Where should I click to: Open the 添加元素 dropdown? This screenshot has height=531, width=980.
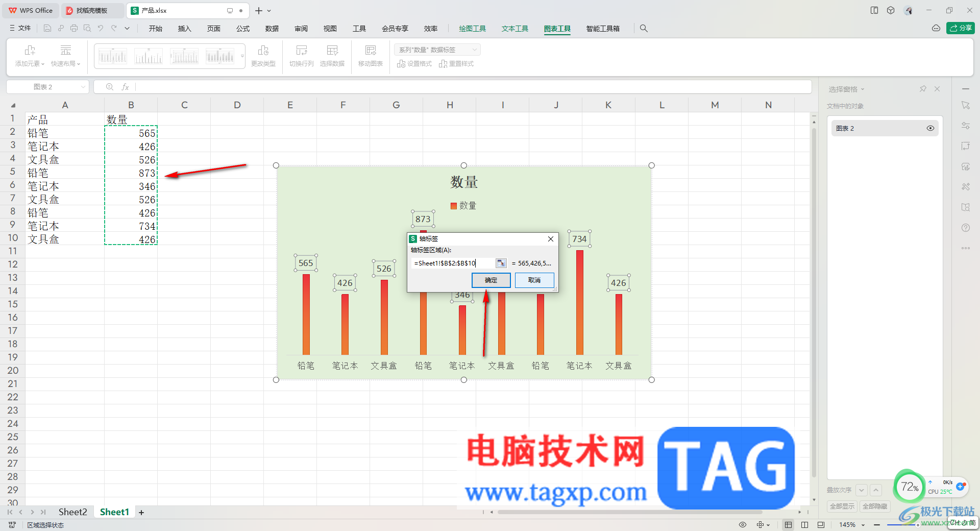click(30, 56)
